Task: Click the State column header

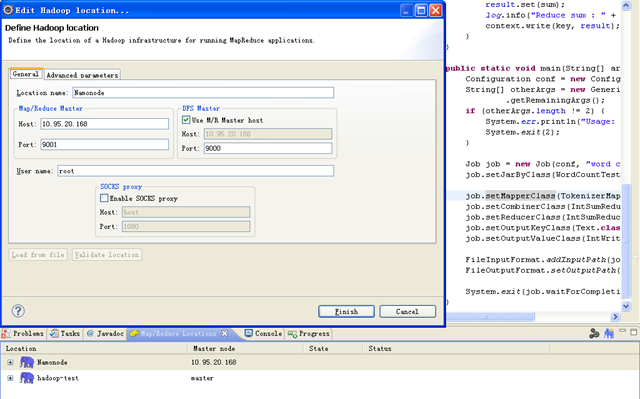Action: pyautogui.click(x=333, y=348)
